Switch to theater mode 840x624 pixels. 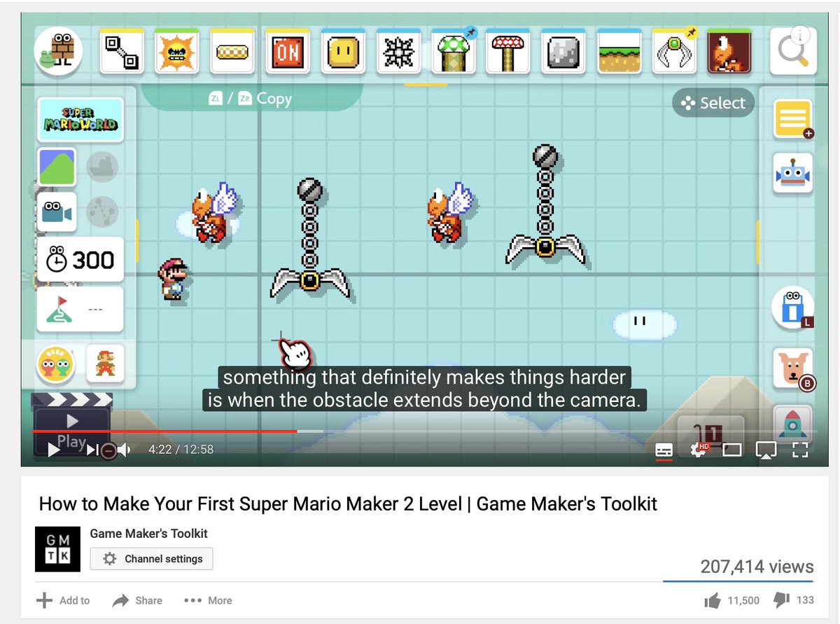point(732,450)
